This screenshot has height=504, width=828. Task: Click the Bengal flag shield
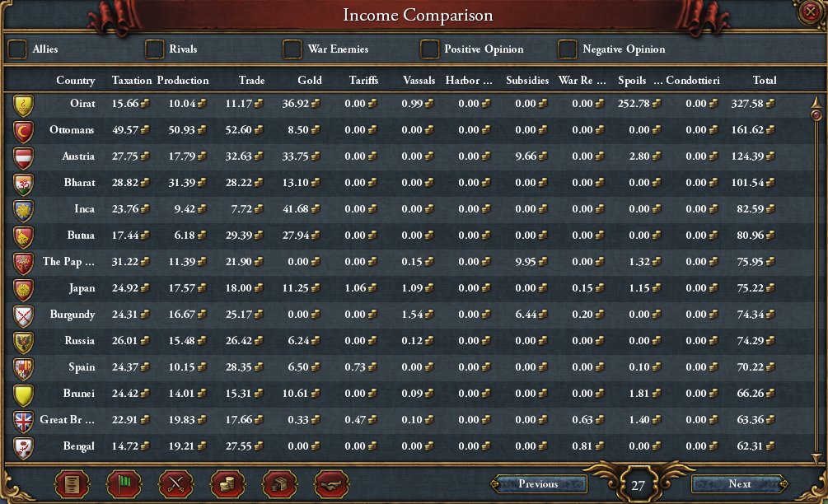(x=23, y=448)
